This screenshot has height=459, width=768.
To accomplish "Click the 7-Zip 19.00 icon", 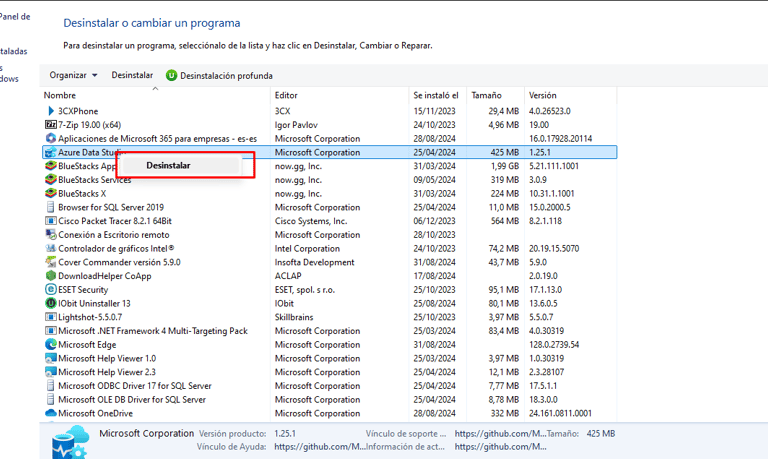I will [x=50, y=125].
